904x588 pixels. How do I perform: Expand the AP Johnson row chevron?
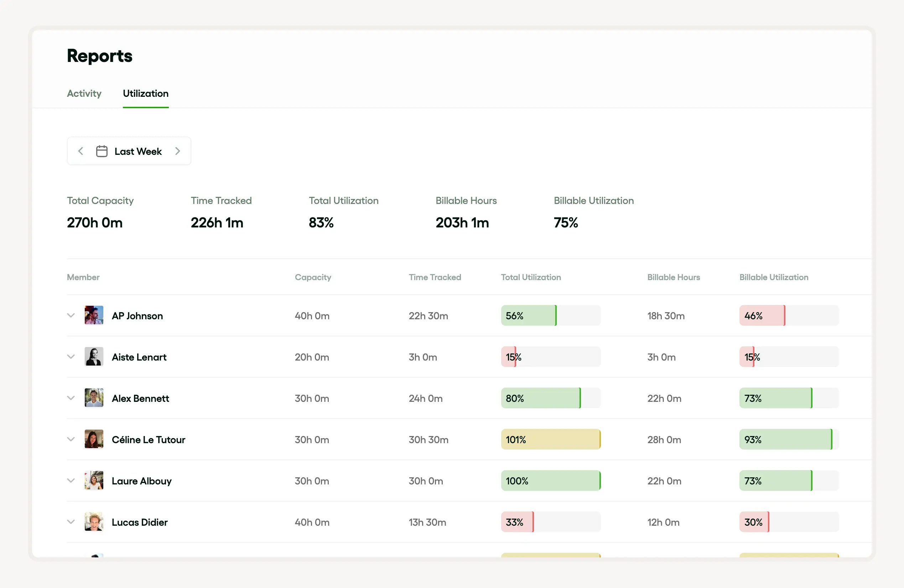71,315
